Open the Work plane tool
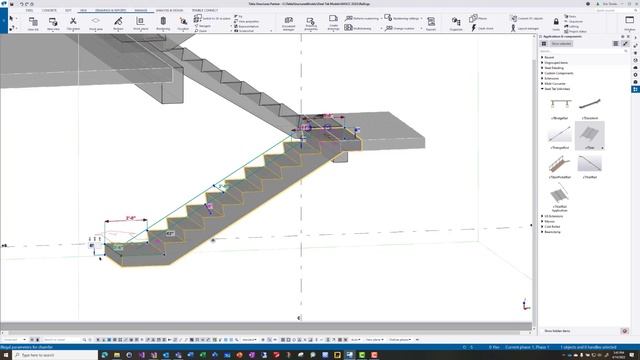This screenshot has height=360, width=640. tap(140, 24)
